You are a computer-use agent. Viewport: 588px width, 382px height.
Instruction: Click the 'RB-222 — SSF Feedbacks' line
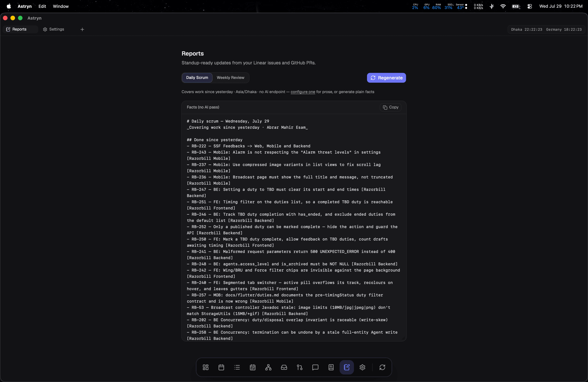tap(249, 146)
